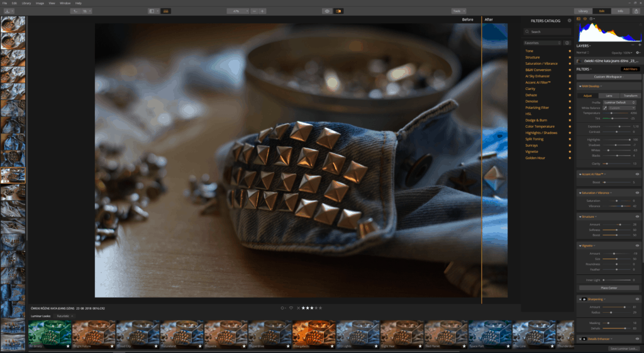644x353 pixels.
Task: Click the share/export icon at top right
Action: pos(638,11)
